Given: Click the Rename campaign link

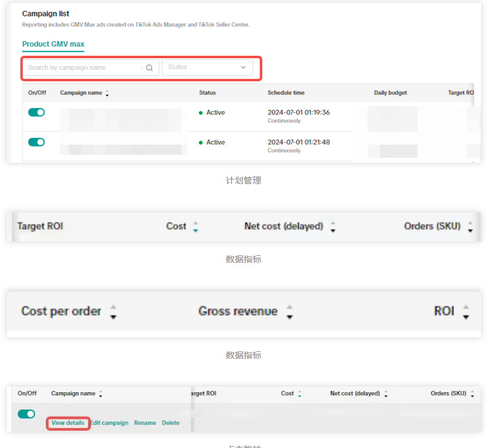Looking at the screenshot, I should tap(145, 423).
